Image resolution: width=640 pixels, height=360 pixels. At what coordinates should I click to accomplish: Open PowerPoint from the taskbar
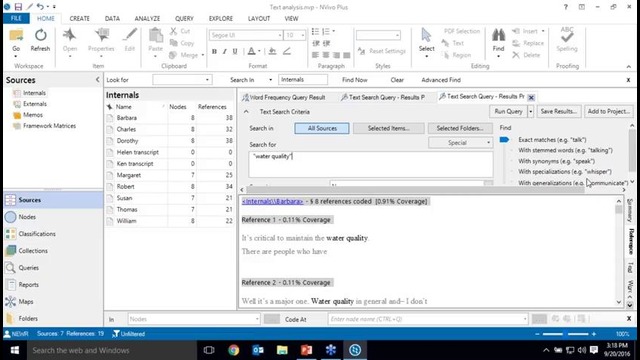point(306,350)
